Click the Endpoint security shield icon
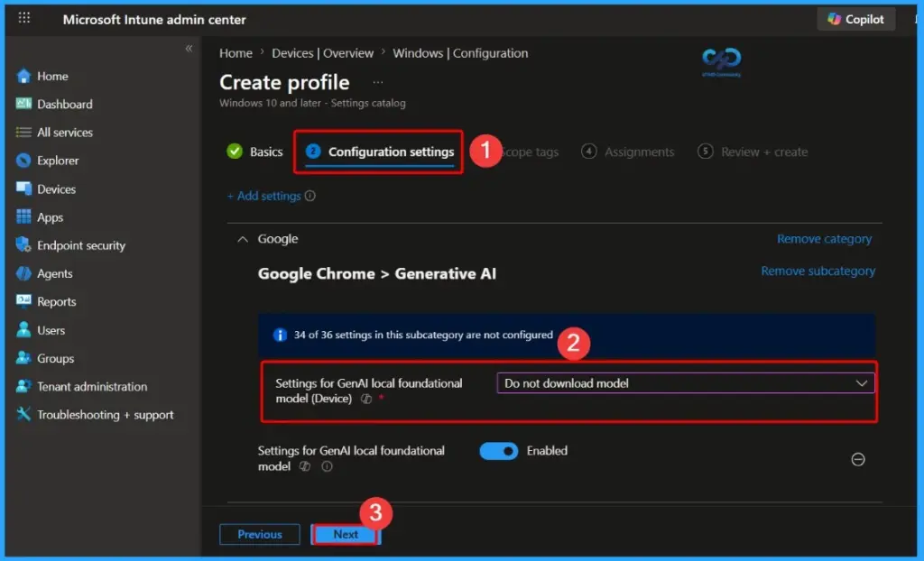Viewport: 924px width, 561px height. [x=23, y=244]
